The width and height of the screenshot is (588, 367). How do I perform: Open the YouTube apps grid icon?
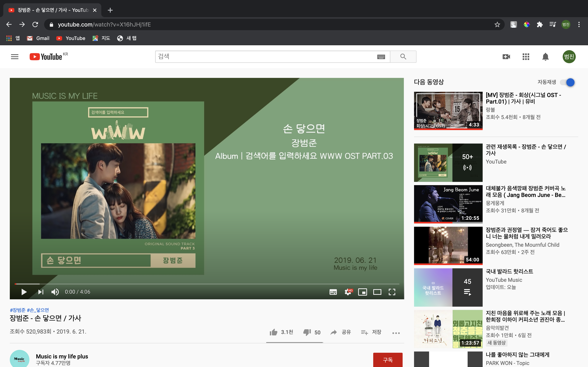[x=526, y=57]
